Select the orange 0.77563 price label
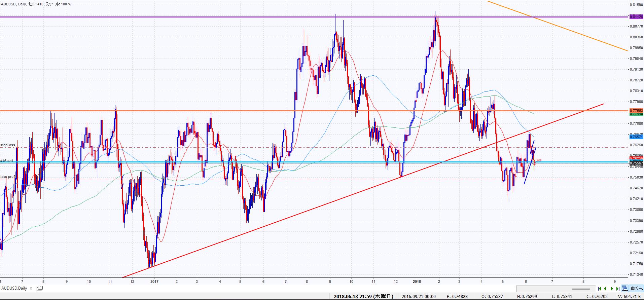Viewport: 644px width, 300px height. 636,110
